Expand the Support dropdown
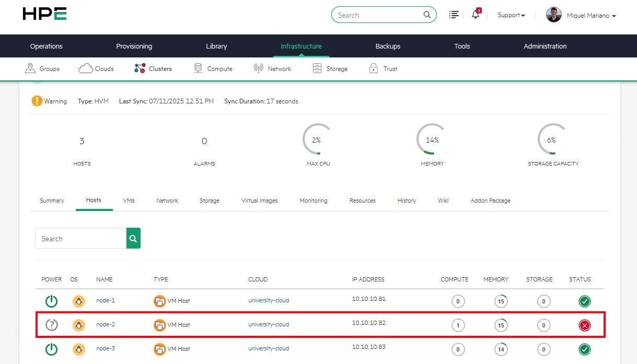This screenshot has height=364, width=637. tap(511, 15)
